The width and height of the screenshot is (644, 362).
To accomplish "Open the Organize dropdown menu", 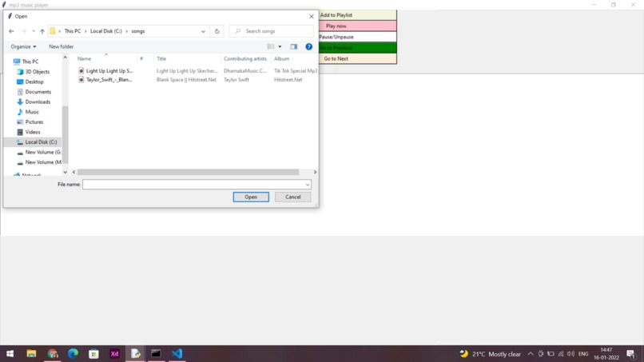I will click(x=23, y=47).
